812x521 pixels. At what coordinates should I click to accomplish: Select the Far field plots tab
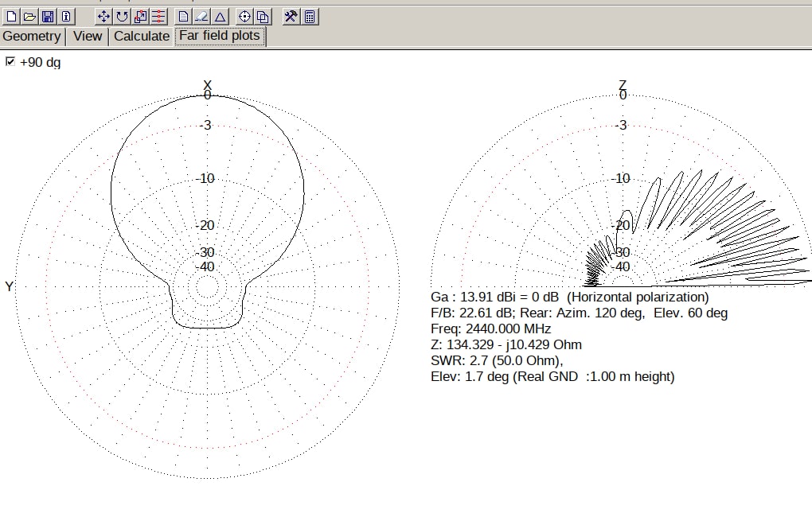tap(220, 36)
